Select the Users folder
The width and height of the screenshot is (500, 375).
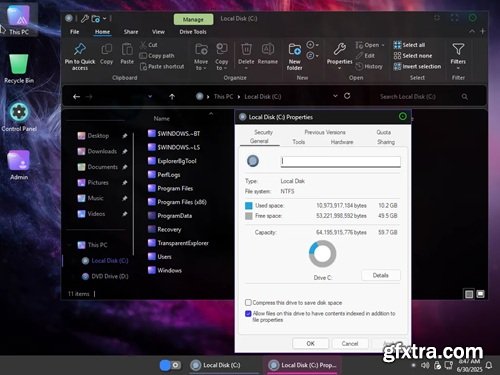tap(160, 257)
